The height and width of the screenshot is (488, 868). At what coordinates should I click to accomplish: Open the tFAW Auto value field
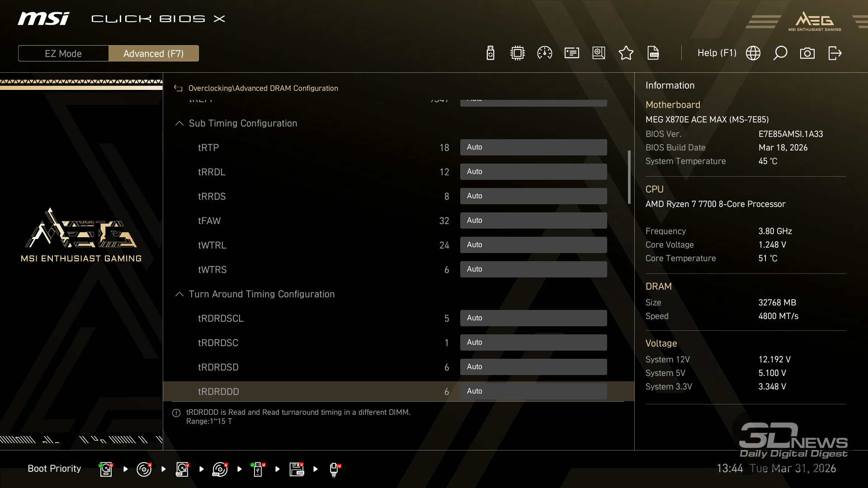(x=533, y=221)
